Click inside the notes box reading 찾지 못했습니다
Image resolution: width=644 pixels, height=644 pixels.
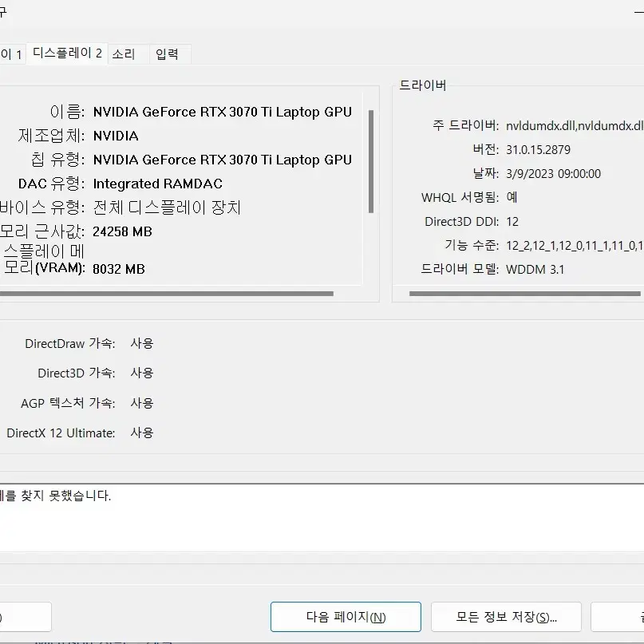click(322, 517)
